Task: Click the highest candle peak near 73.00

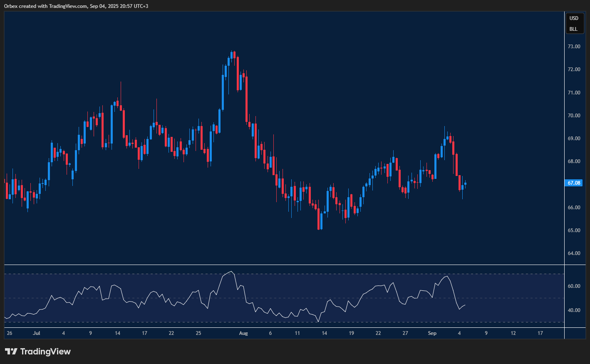Action: click(232, 52)
